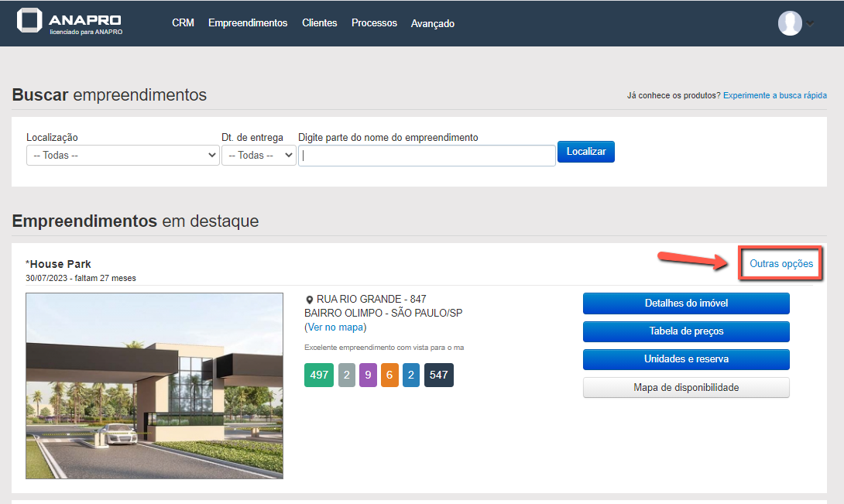The image size is (844, 504).
Task: Click the map pin location icon
Action: [310, 300]
